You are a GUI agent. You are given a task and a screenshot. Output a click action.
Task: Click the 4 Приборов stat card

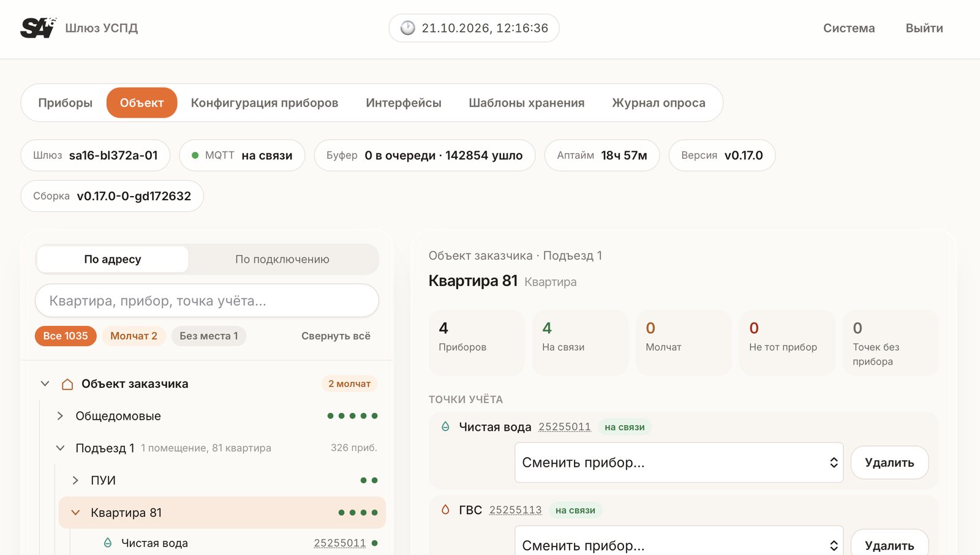(x=477, y=342)
